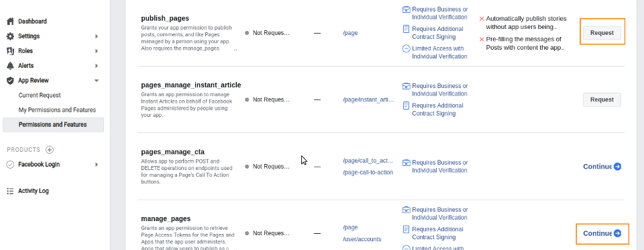644x250 pixels.
Task: Click the Facebook Login checkmark icon
Action: coord(10,165)
